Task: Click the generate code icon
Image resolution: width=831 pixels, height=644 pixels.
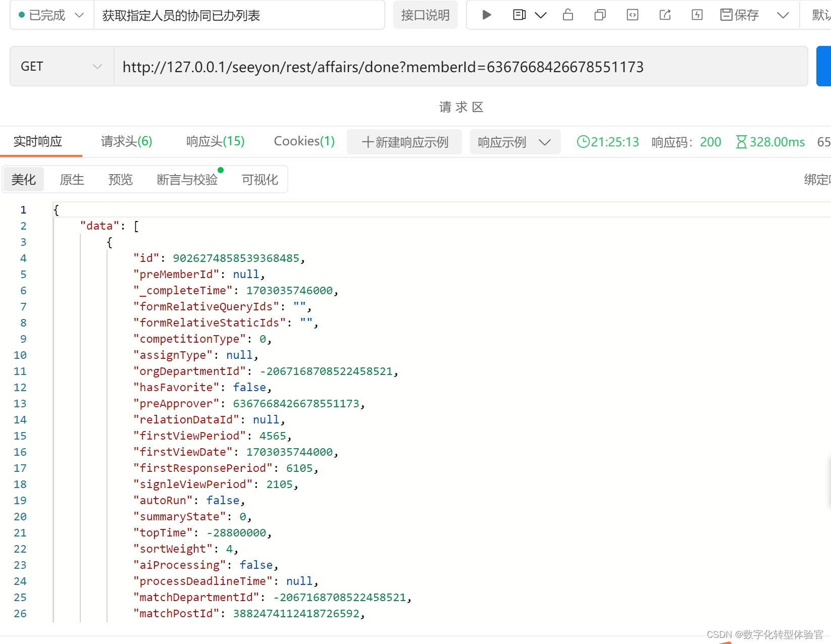Action: coord(633,15)
